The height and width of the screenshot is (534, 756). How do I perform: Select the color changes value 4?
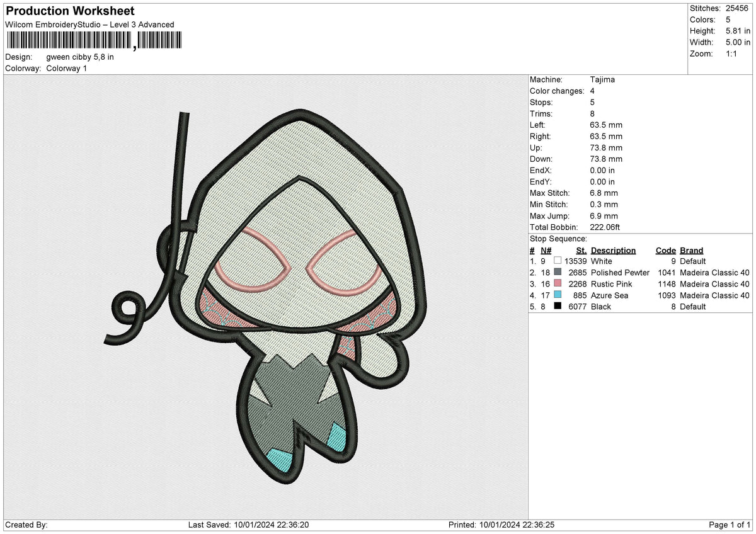593,91
